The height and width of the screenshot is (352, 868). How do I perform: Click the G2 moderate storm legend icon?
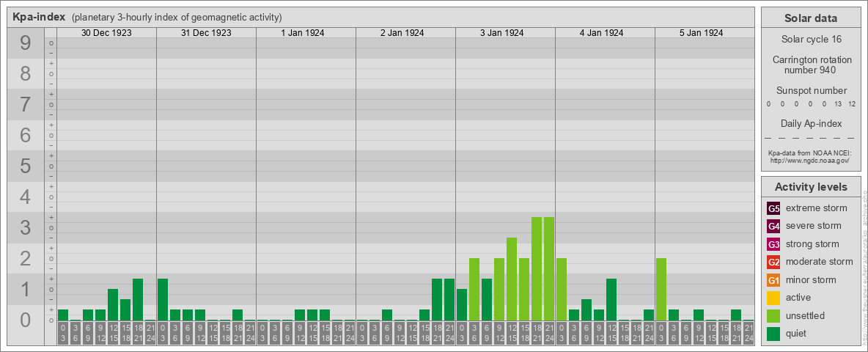pyautogui.click(x=774, y=262)
